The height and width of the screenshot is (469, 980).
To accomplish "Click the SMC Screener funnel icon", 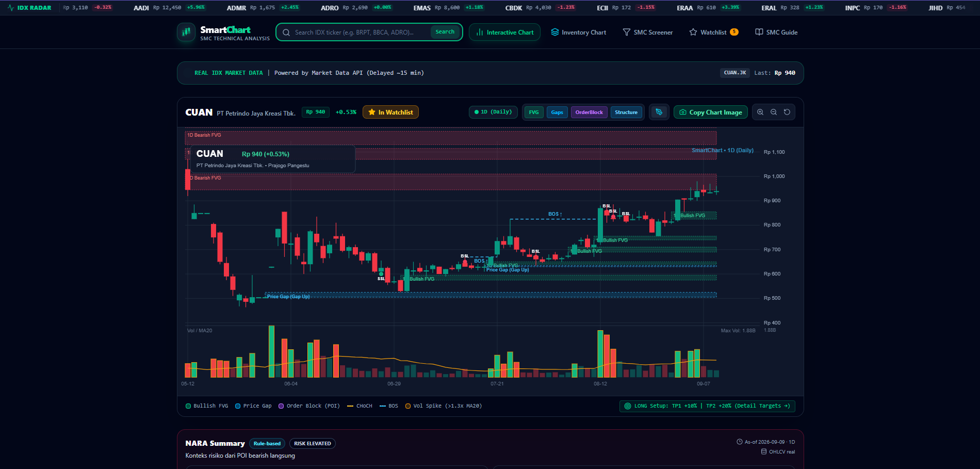I will pos(627,32).
